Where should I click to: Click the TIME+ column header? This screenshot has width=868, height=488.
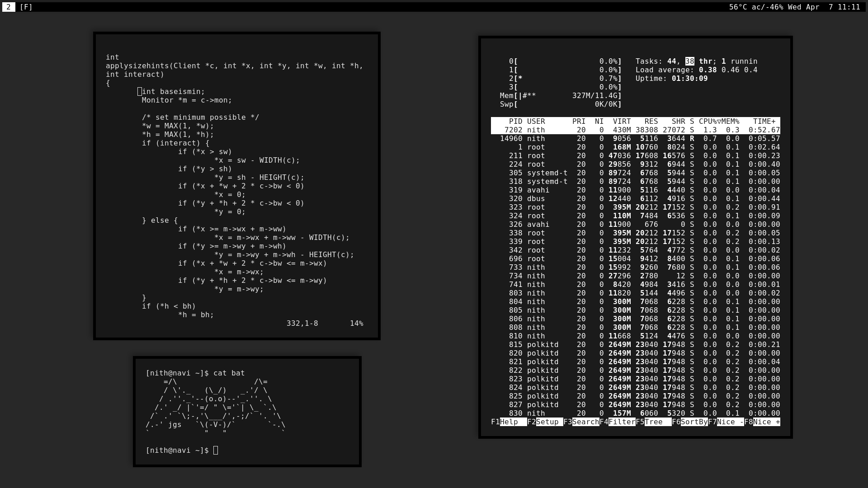click(x=764, y=122)
